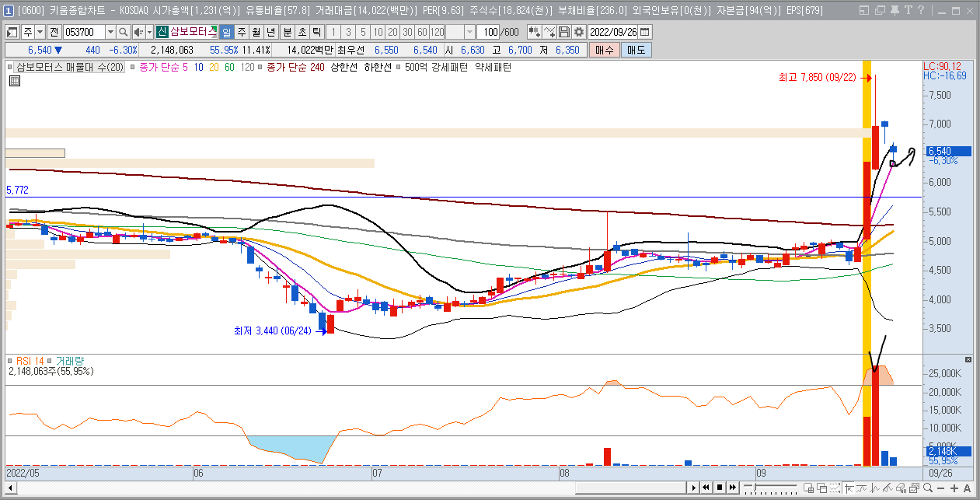Select the 3 interval button
Screen dimensions: 980x500
(348, 32)
